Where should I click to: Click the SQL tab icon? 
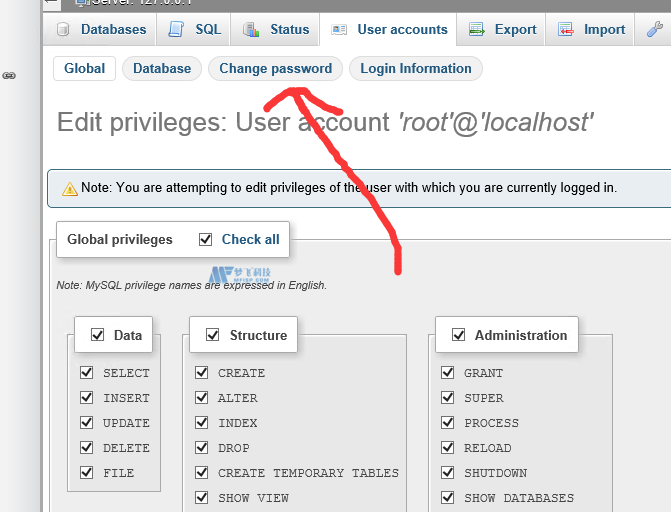pyautogui.click(x=176, y=30)
